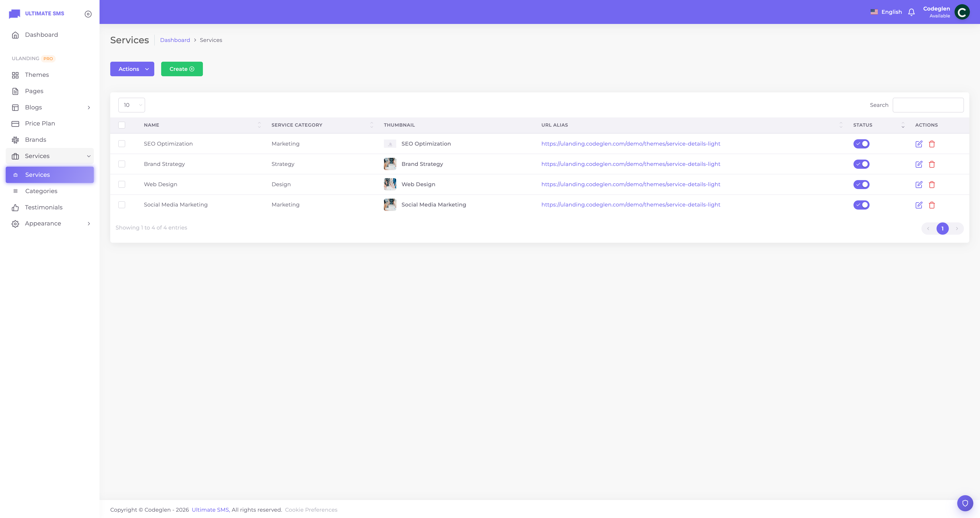Open the SEO Optimization URL alias link
980x518 pixels.
[630, 144]
